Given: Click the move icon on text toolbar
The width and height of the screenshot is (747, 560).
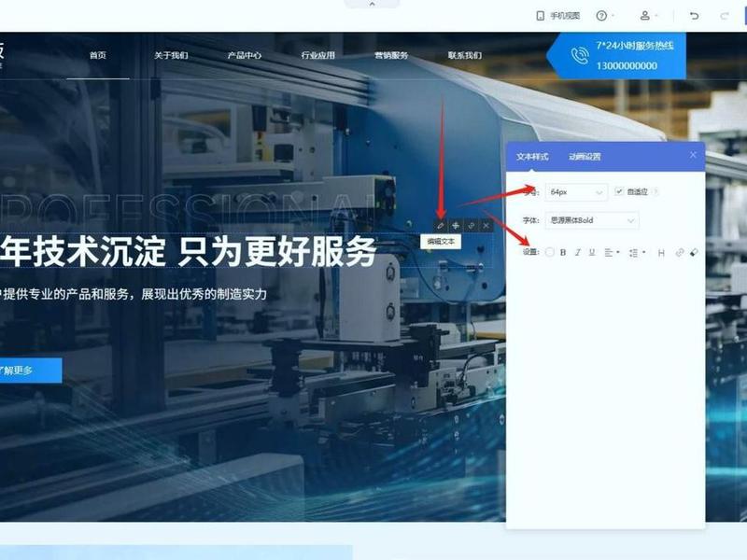Looking at the screenshot, I should tap(456, 226).
